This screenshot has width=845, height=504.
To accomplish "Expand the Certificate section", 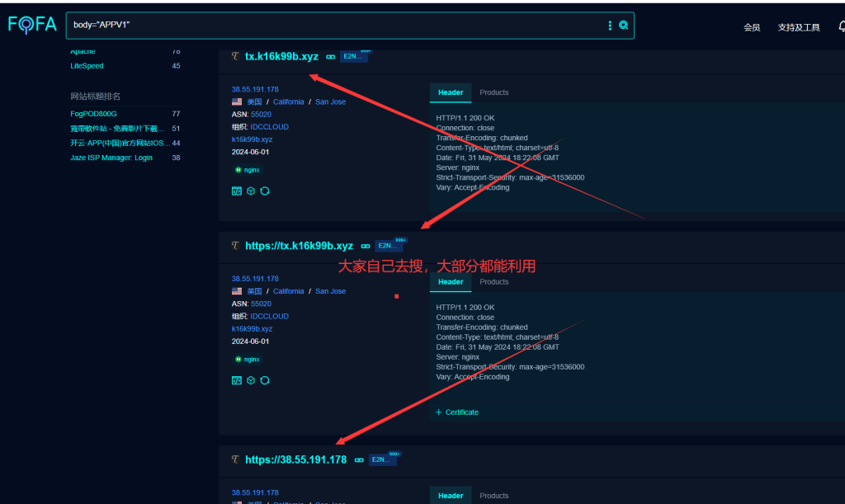I will click(457, 412).
